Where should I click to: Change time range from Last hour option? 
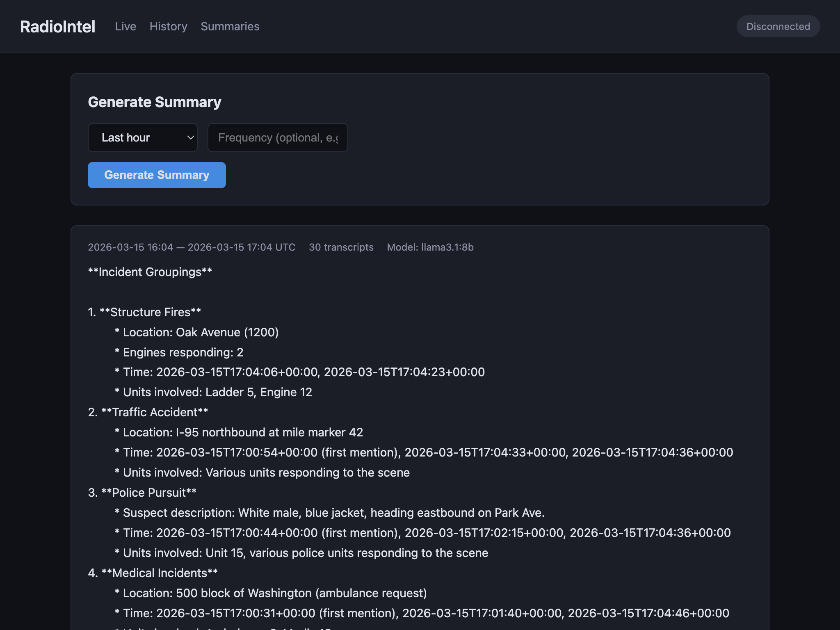[x=142, y=137]
